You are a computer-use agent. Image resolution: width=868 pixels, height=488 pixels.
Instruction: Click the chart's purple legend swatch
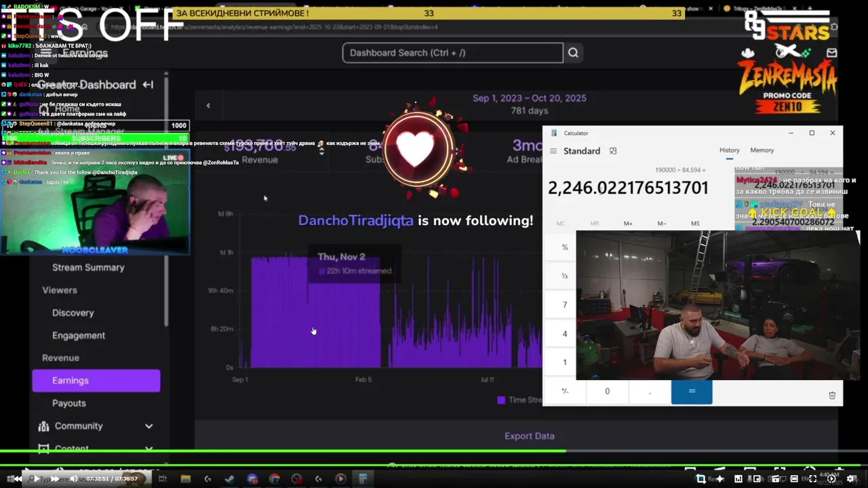tap(501, 400)
